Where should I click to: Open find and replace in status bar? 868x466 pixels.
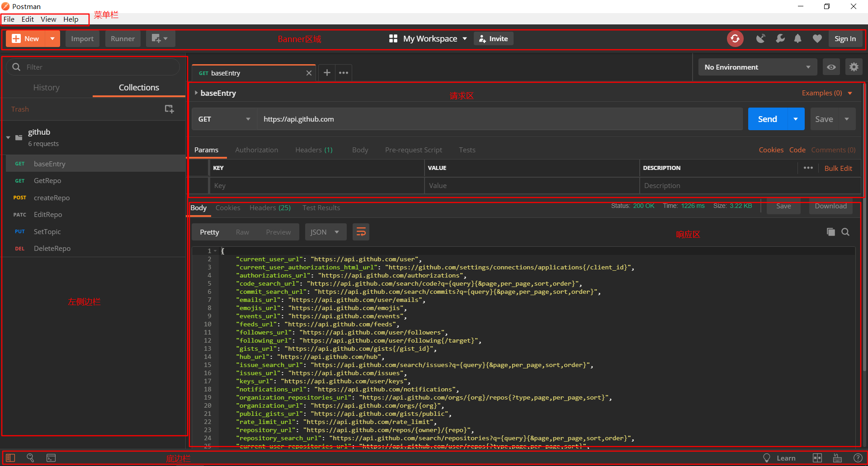[30, 458]
